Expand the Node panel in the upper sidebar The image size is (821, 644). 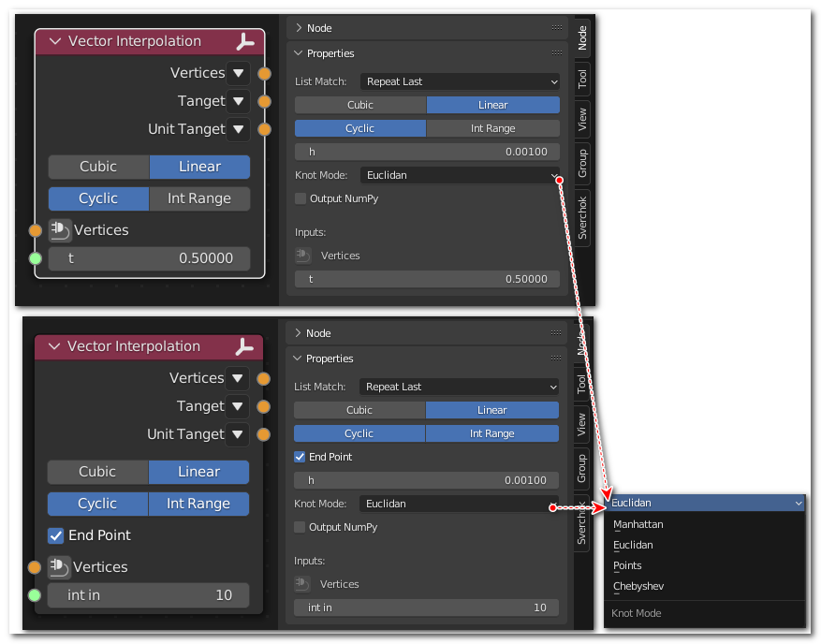pyautogui.click(x=299, y=28)
